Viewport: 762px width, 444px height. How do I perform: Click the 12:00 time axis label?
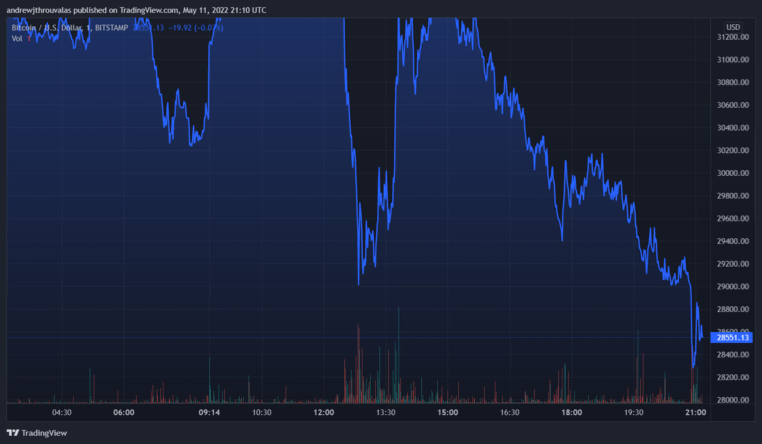pyautogui.click(x=324, y=412)
